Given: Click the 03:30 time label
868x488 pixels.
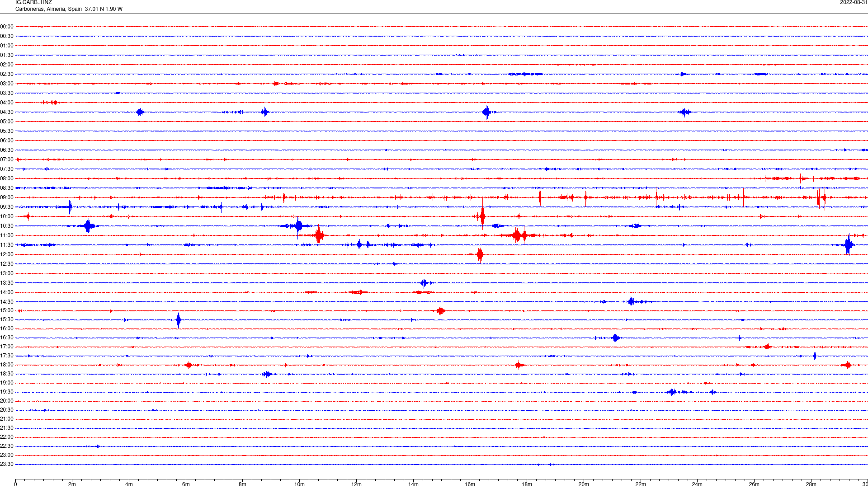Looking at the screenshot, I should pos(7,93).
